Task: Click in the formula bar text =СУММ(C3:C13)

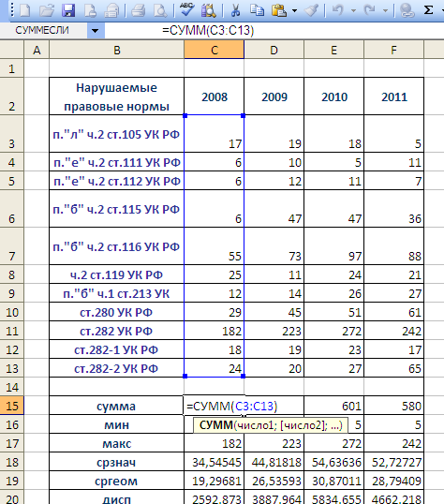Action: [x=208, y=31]
